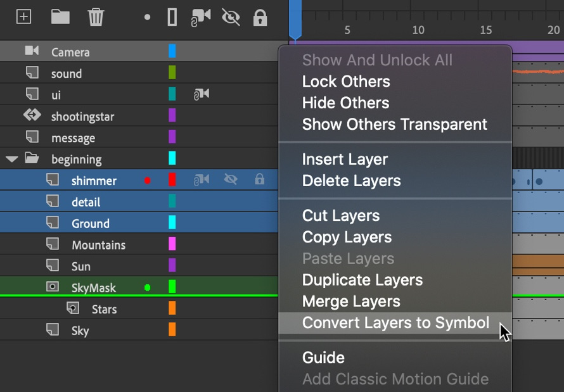Toggle the lock on shimmer layer
Screen dimensions: 564x392
pyautogui.click(x=259, y=179)
